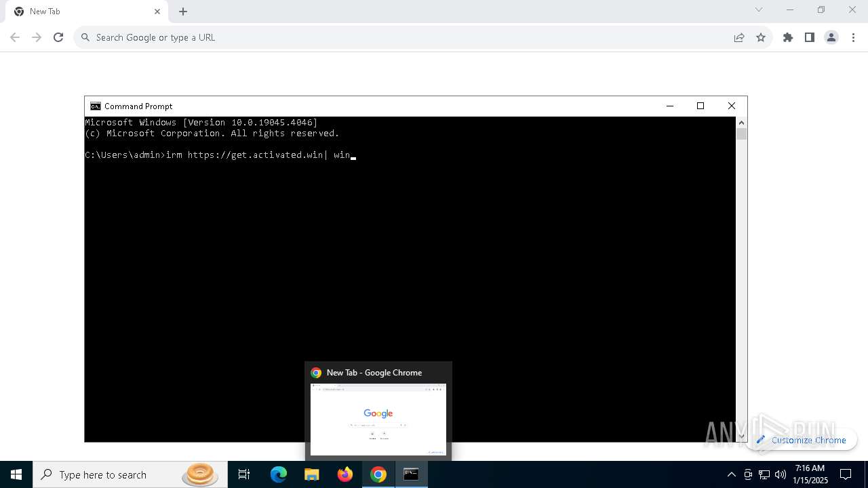Maximize the Command Prompt window
Viewport: 868px width, 488px height.
click(701, 106)
